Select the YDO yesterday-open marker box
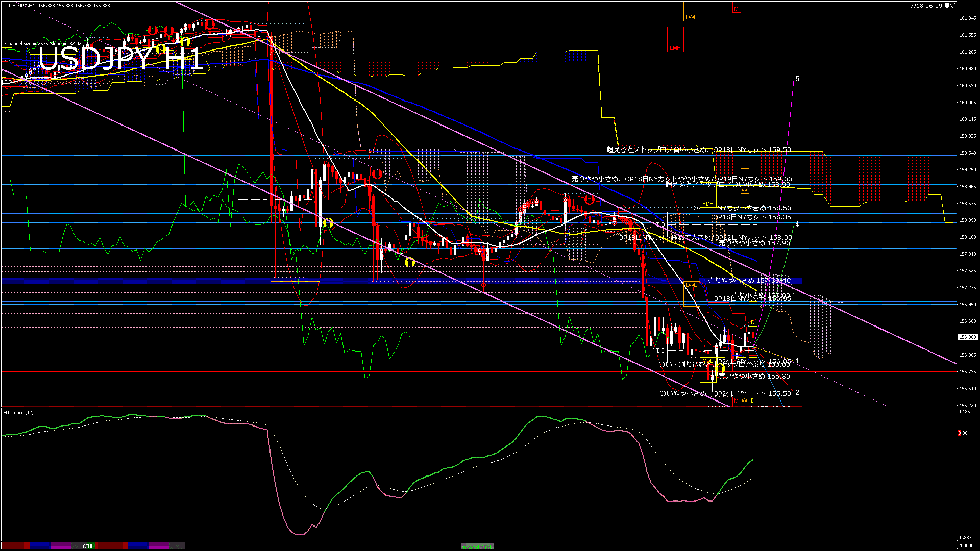This screenshot has width=980, height=551. coord(659,224)
